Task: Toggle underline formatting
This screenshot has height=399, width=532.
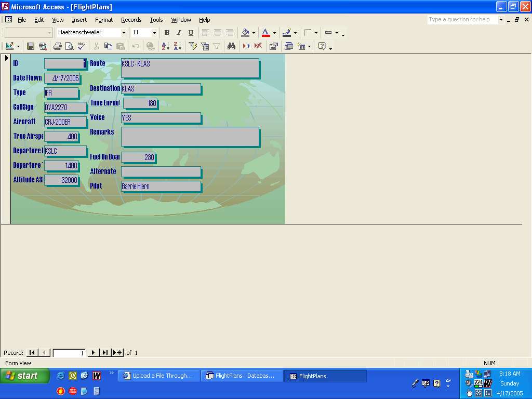Action: [x=191, y=33]
